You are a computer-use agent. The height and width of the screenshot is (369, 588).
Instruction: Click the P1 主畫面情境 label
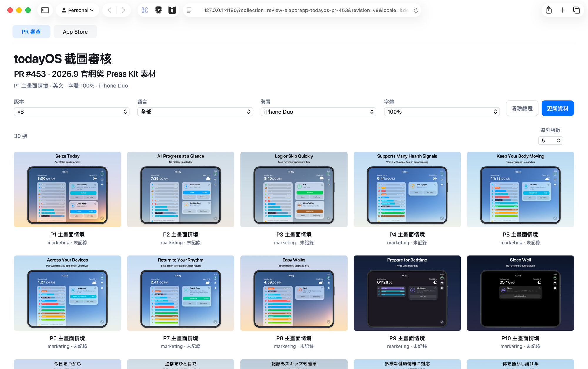point(67,235)
